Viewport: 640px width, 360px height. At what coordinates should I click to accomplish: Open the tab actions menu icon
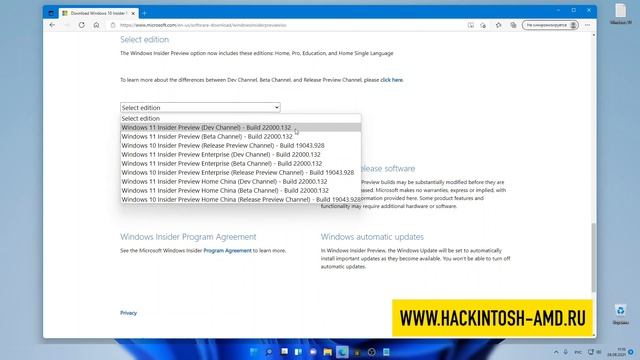tap(51, 13)
